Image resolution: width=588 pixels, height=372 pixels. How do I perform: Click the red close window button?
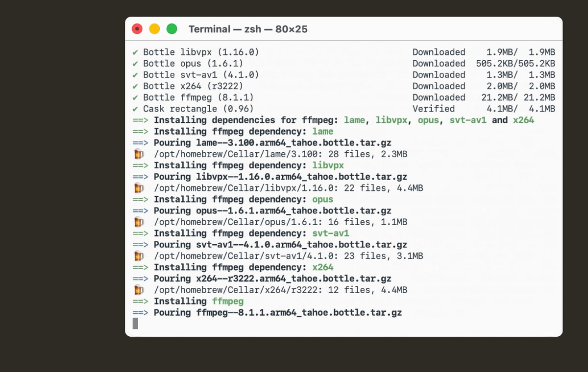[x=138, y=29]
